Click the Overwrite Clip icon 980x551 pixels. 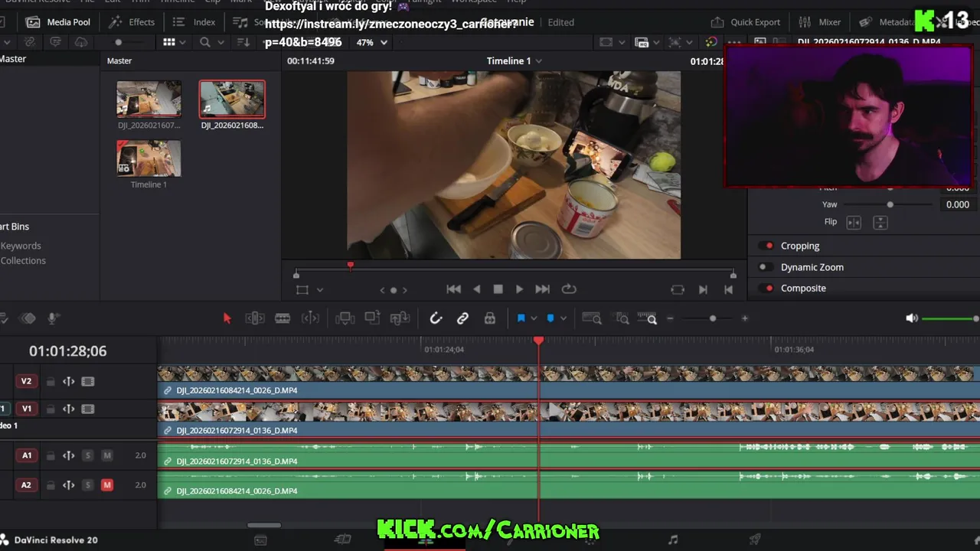373,318
